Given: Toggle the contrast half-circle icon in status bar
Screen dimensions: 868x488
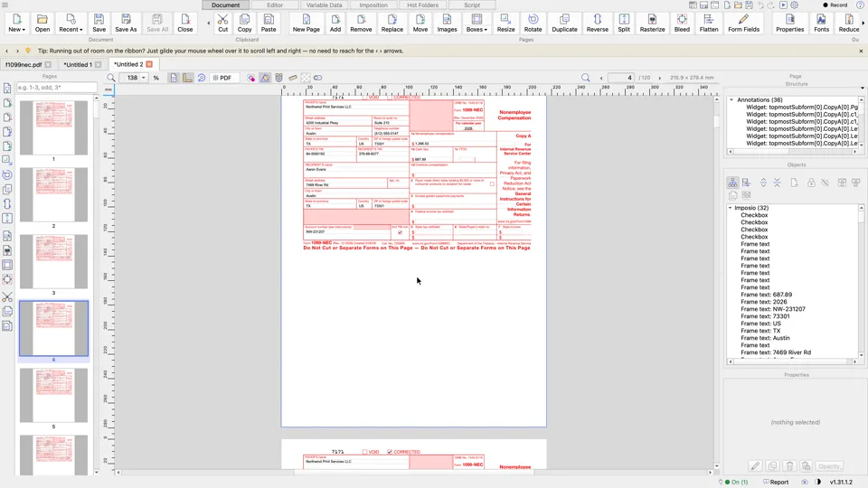Looking at the screenshot, I should coord(818,482).
